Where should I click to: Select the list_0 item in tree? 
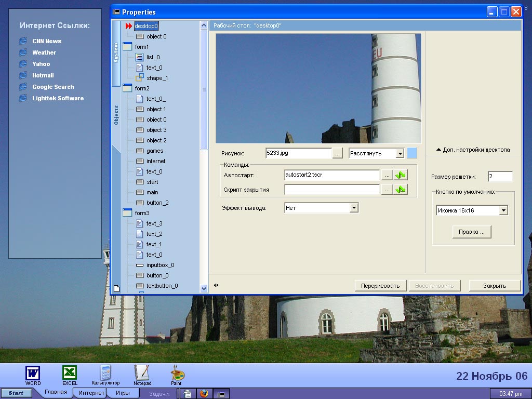(153, 57)
